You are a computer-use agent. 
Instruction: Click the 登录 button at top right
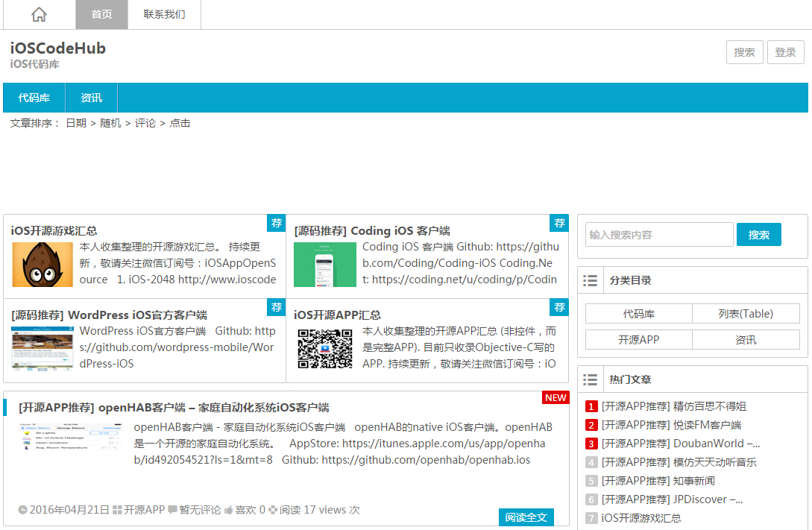tap(786, 52)
